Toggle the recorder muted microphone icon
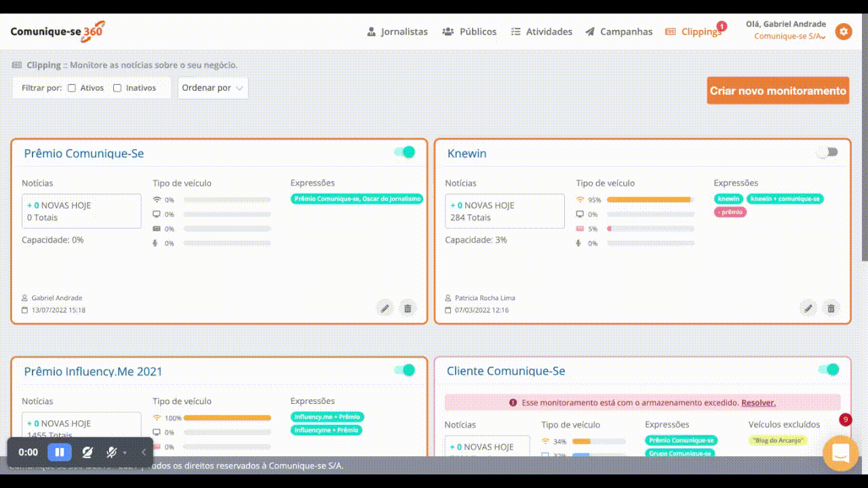 (x=112, y=452)
